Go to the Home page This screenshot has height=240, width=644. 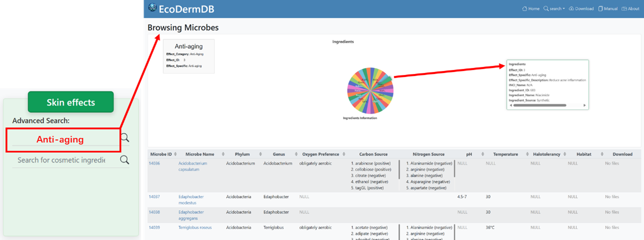coord(531,9)
